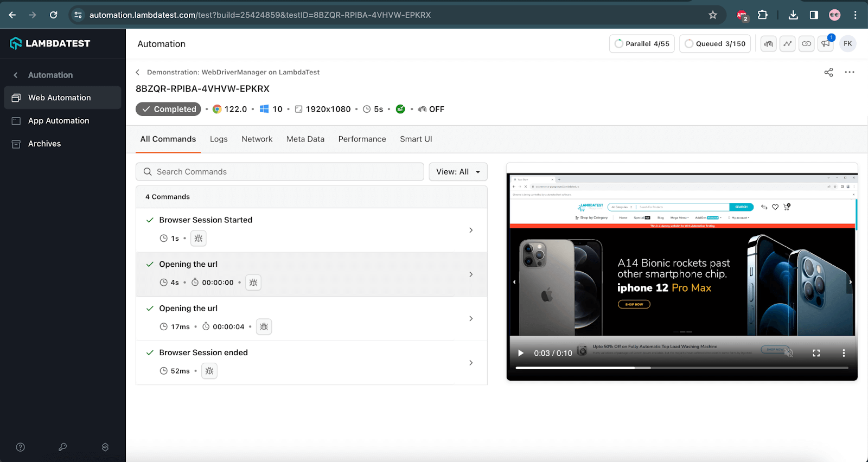868x462 pixels.
Task: Switch to the Smart UI tab
Action: [416, 139]
